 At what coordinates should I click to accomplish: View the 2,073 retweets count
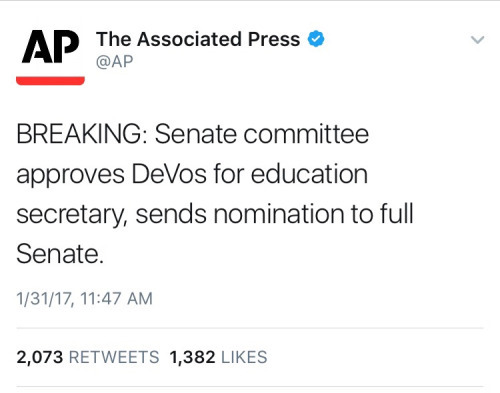(40, 357)
